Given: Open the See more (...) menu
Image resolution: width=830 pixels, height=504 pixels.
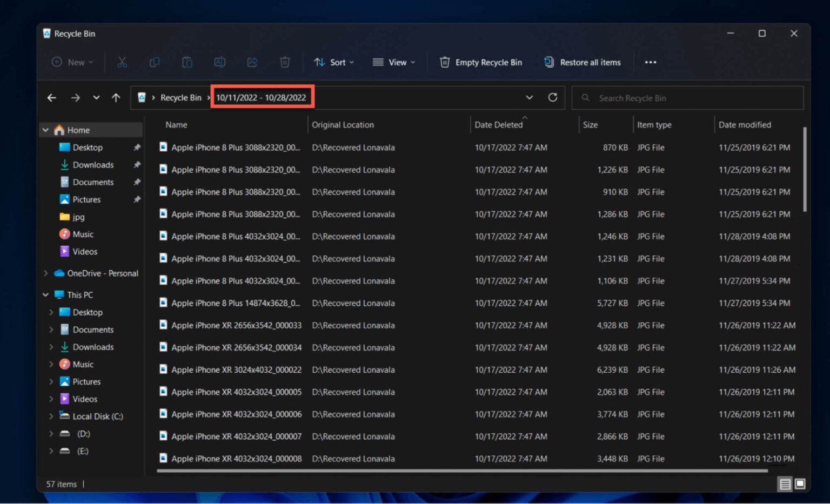Looking at the screenshot, I should pos(650,62).
